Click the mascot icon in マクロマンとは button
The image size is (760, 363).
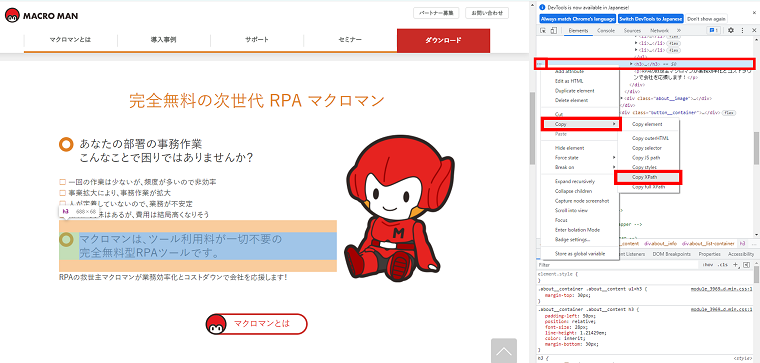(216, 324)
